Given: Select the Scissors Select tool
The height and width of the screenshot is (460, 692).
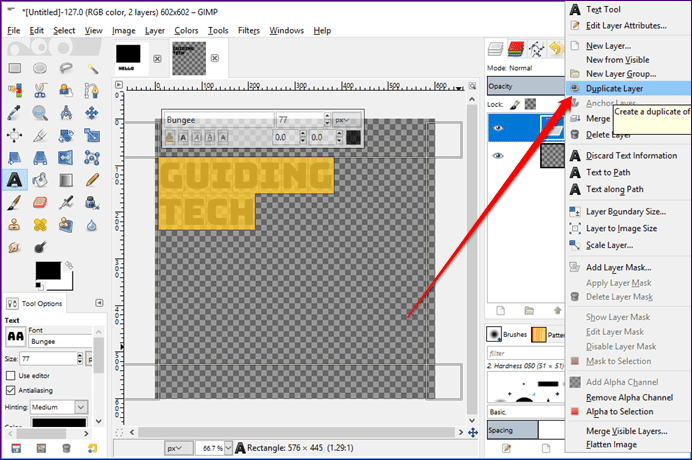Looking at the screenshot, I should (x=40, y=90).
